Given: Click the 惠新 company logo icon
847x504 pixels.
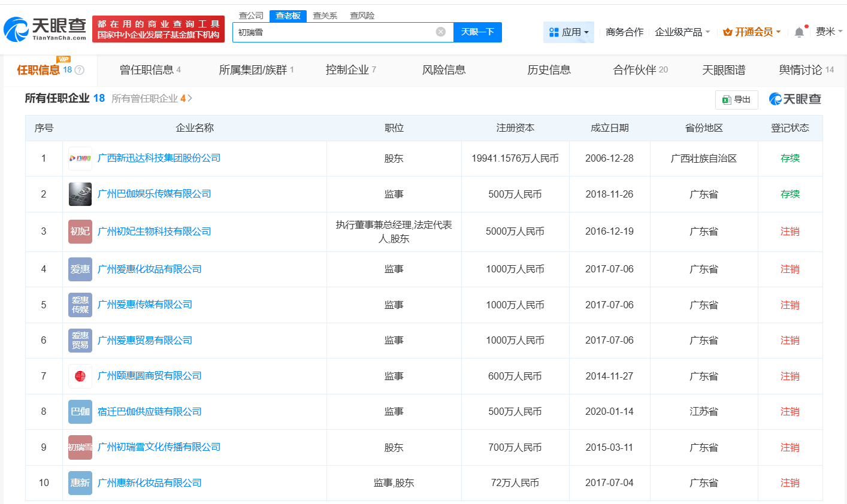Looking at the screenshot, I should 80,483.
